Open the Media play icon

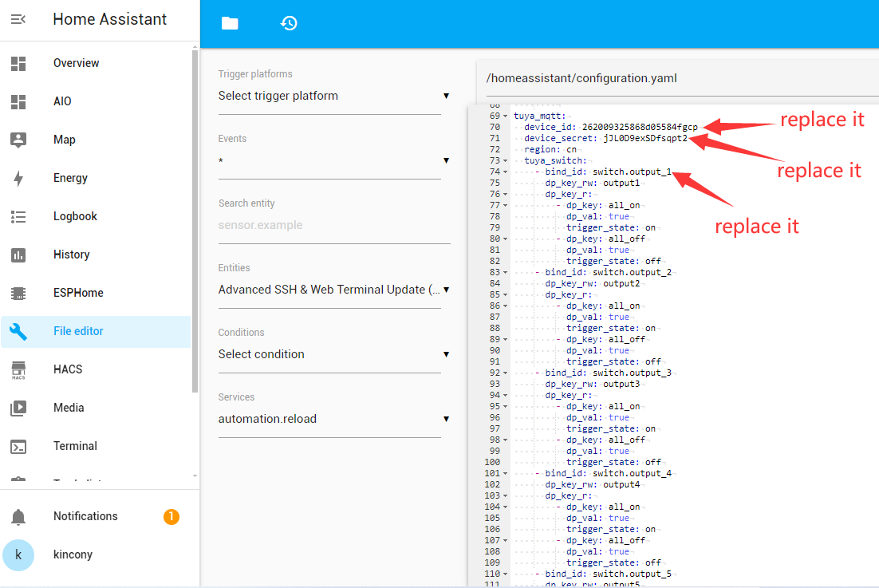click(18, 408)
